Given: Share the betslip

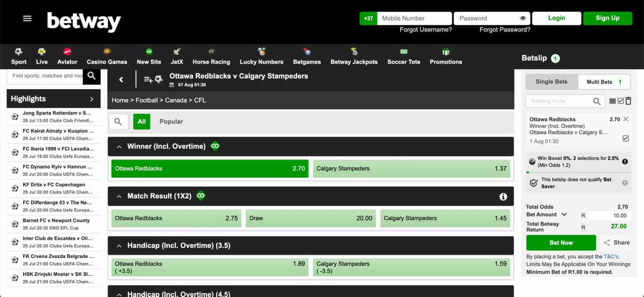Looking at the screenshot, I should 617,243.
